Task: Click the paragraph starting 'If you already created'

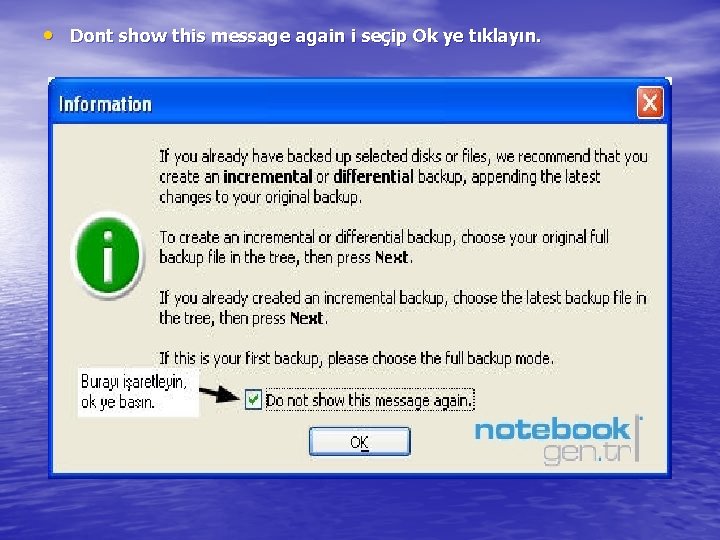Action: point(403,308)
